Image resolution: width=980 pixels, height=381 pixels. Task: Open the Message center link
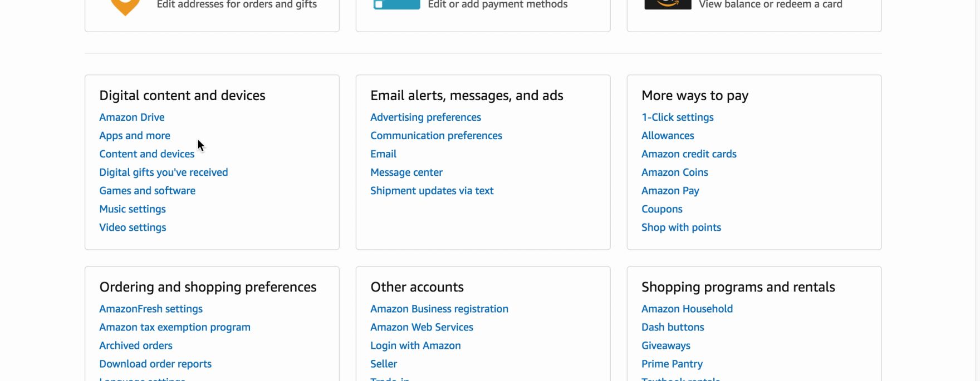[406, 172]
